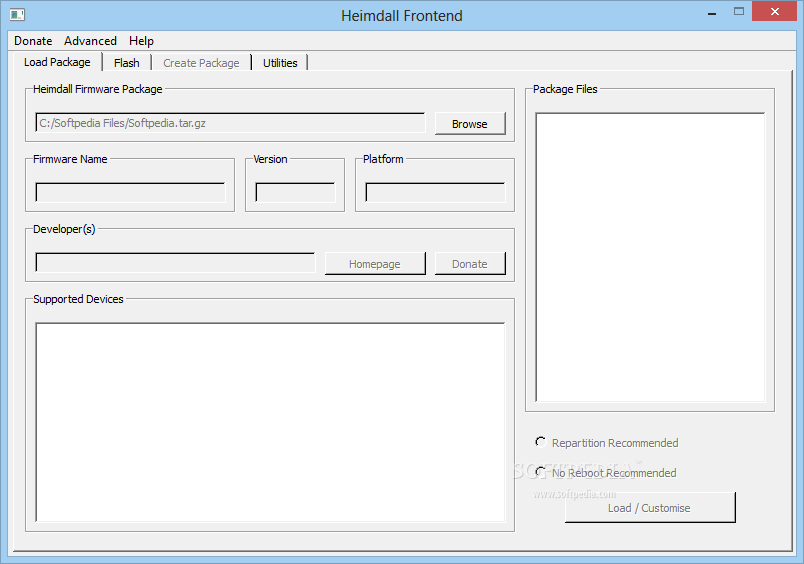Open the Donate menu
The width and height of the screenshot is (804, 564).
pos(33,41)
